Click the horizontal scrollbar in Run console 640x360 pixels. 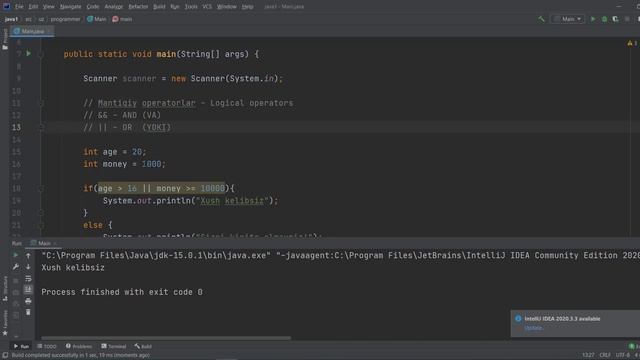[166, 338]
